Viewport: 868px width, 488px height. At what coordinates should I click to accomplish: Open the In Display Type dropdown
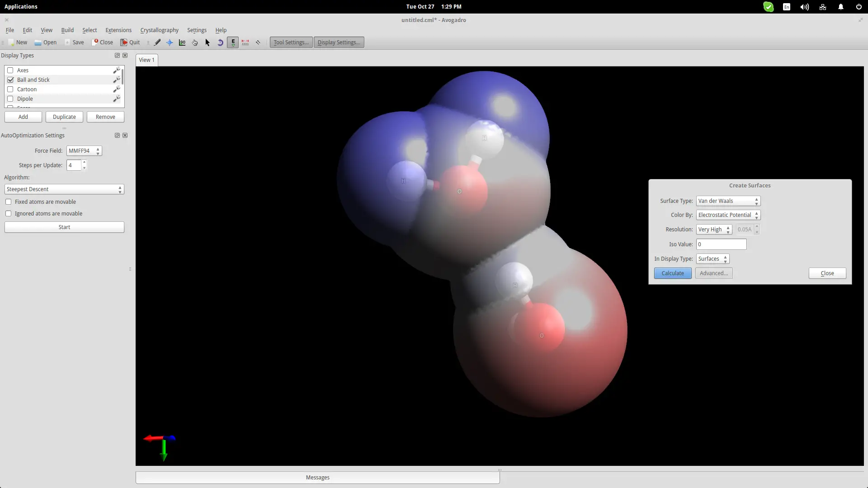pos(713,259)
